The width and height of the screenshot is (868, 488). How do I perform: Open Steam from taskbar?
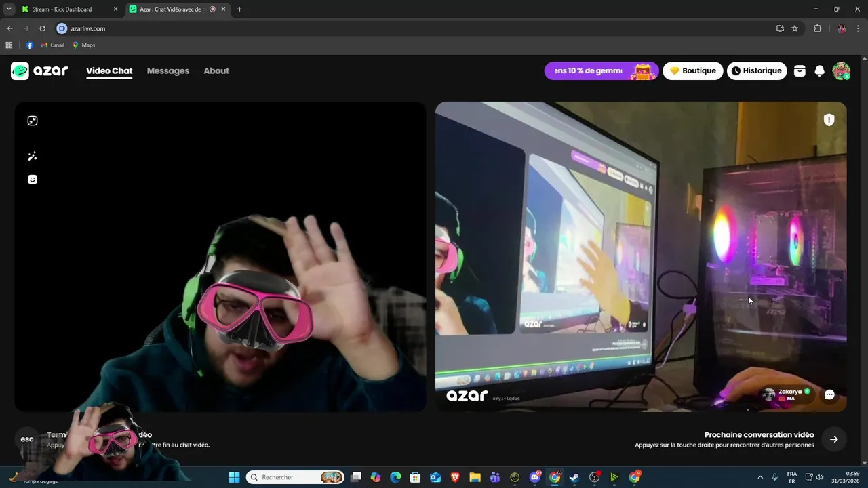point(574,477)
